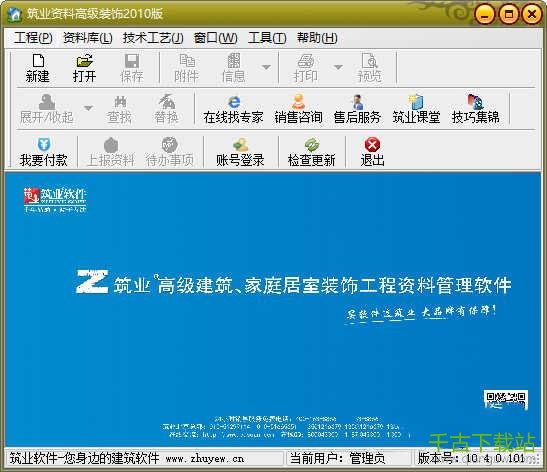The image size is (547, 472).
Task: Click the 预览 preview icon
Action: (369, 68)
